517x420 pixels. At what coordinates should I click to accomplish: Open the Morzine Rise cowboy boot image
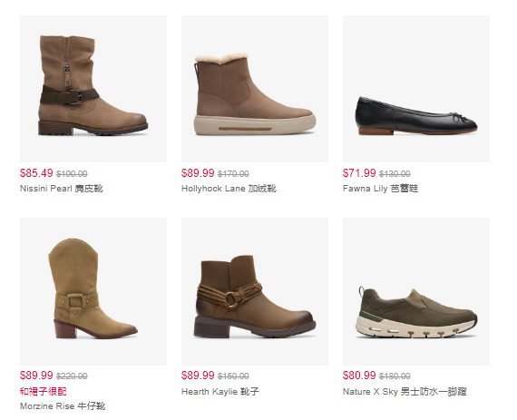[93, 291]
